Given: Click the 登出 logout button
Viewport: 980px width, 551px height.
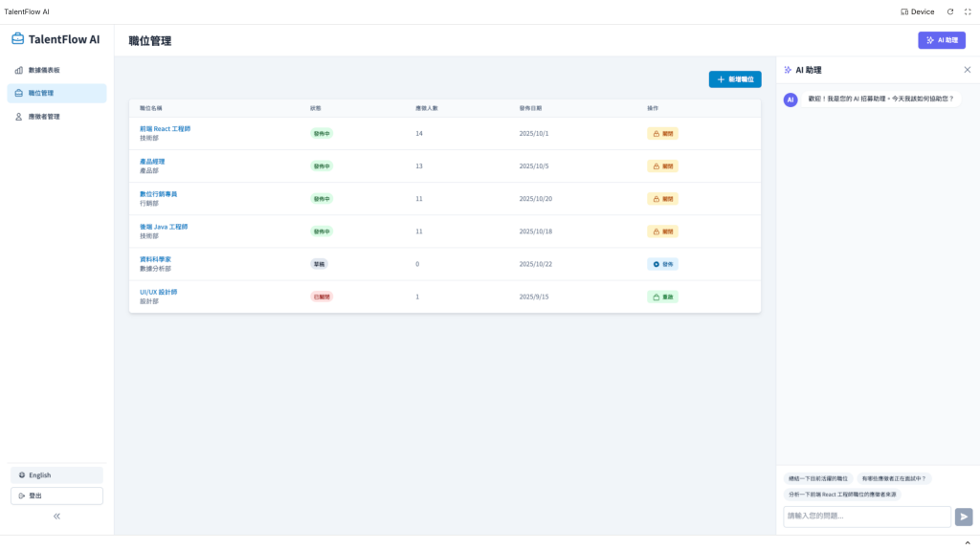Looking at the screenshot, I should point(56,496).
